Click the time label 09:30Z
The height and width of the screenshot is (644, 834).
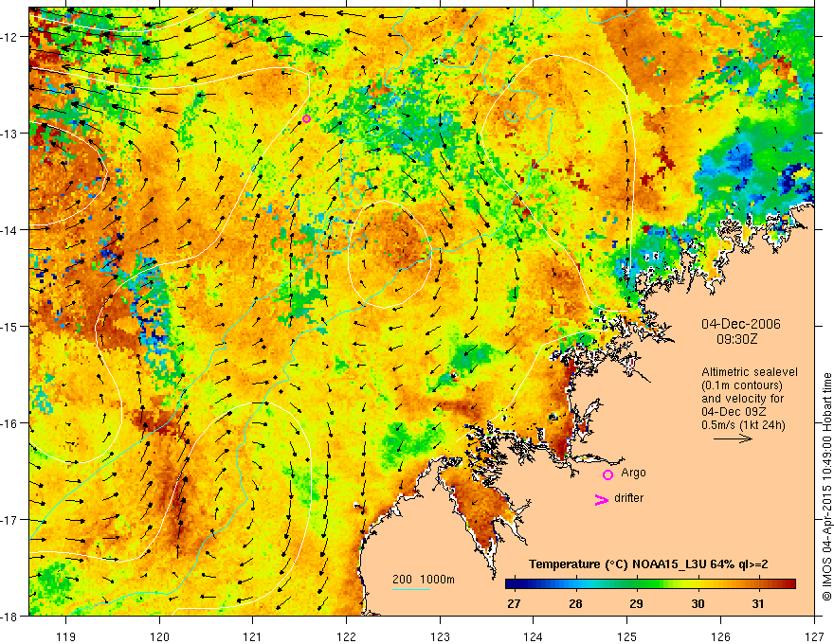pyautogui.click(x=736, y=339)
